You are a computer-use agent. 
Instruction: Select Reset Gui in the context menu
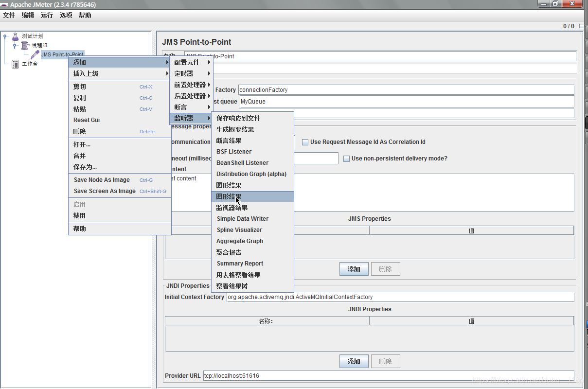pyautogui.click(x=120, y=120)
